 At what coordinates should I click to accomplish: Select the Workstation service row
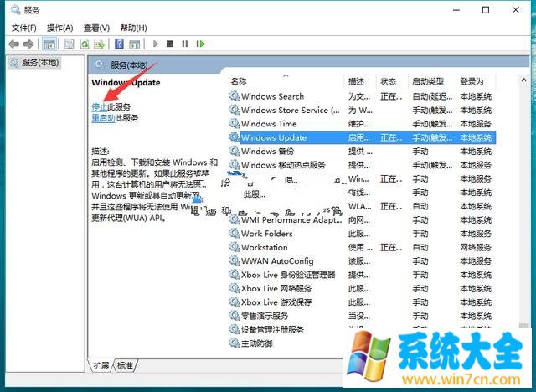coord(362,247)
